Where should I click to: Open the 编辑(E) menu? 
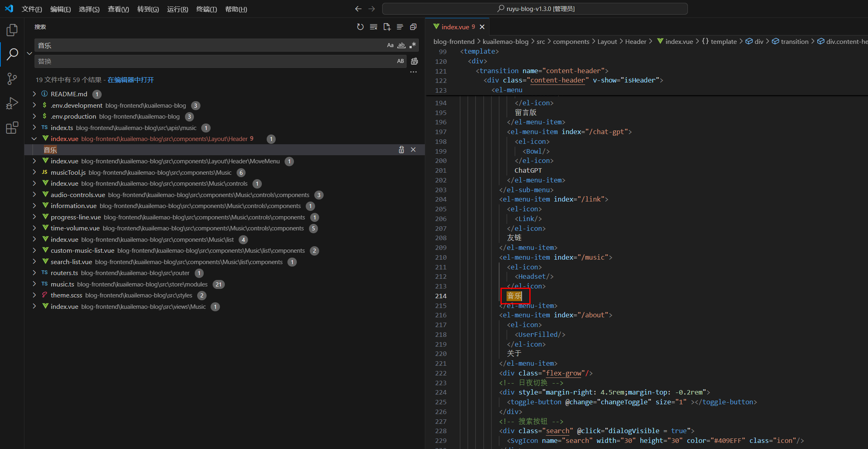(x=61, y=9)
